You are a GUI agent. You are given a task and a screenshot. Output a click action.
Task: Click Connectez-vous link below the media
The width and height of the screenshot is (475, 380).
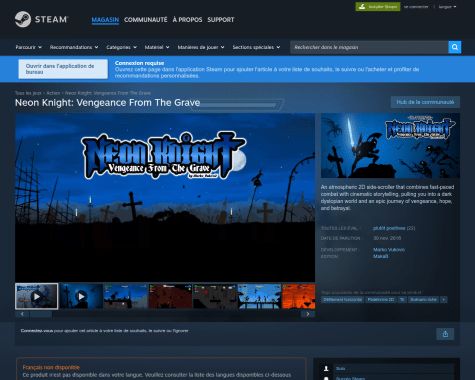(x=37, y=331)
